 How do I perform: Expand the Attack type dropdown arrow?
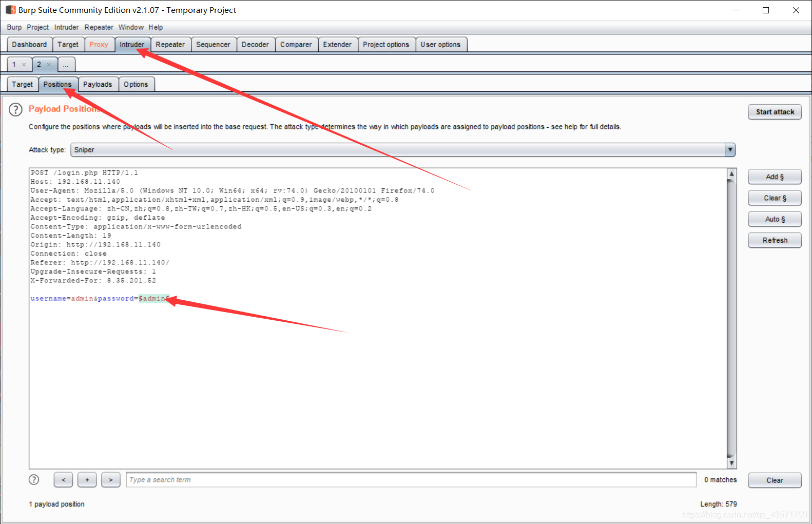tap(730, 150)
